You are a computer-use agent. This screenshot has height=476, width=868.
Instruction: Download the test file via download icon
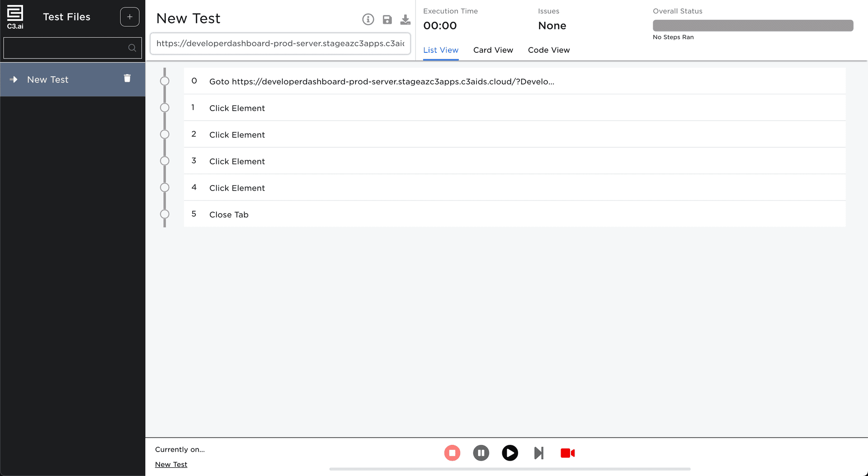(406, 19)
